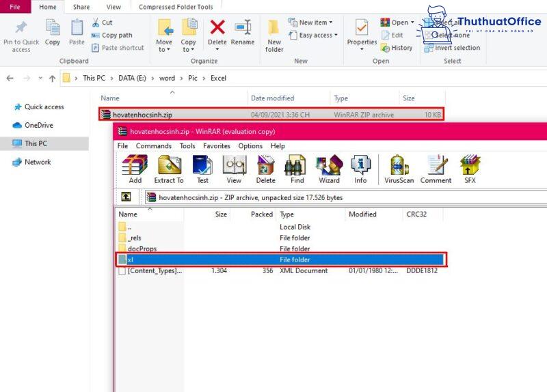547x392 pixels.
Task: Click Copy path in Explorer ribbon
Action: click(111, 36)
